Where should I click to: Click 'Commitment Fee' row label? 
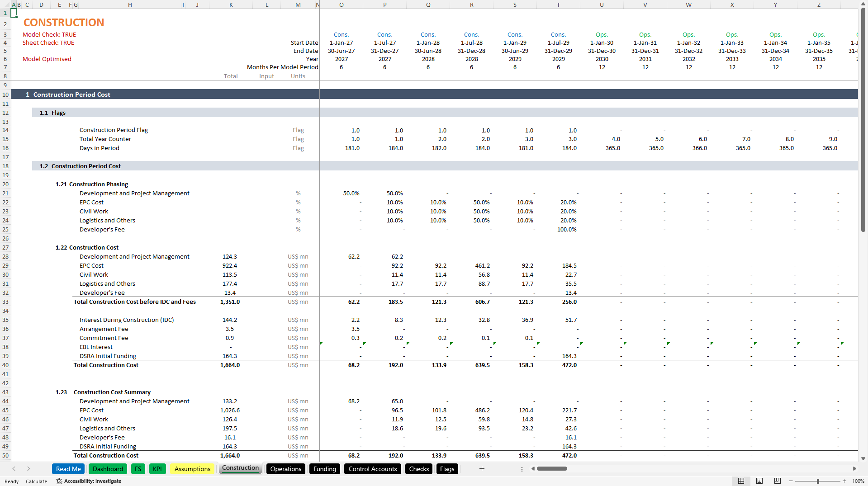(x=104, y=338)
